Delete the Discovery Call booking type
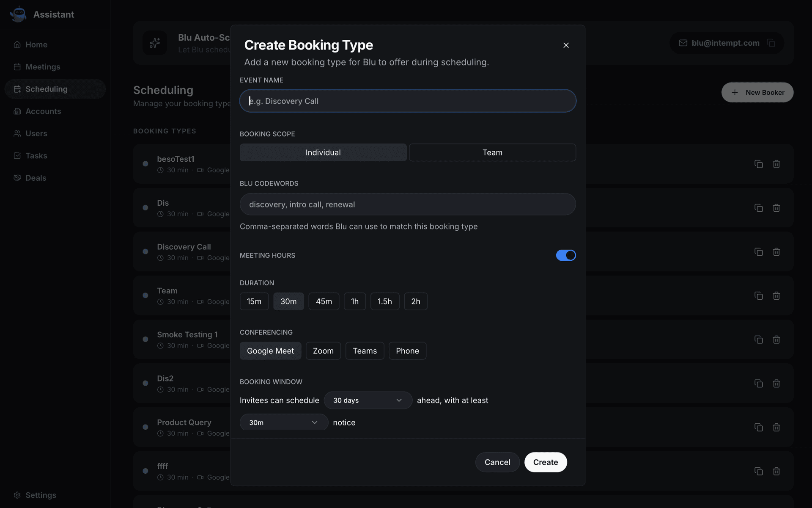Image resolution: width=812 pixels, height=508 pixels. tap(776, 252)
